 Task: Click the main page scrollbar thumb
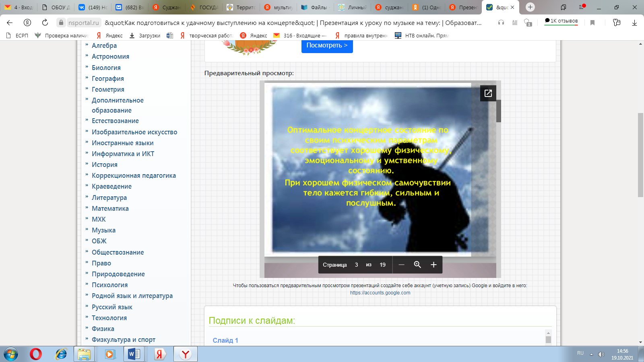pos(640,155)
